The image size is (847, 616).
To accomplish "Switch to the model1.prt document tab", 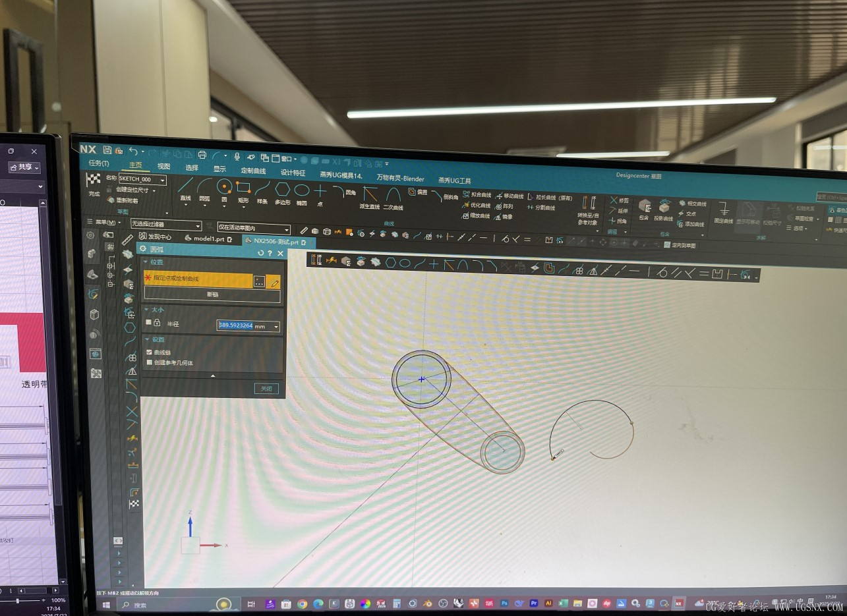I will (210, 238).
